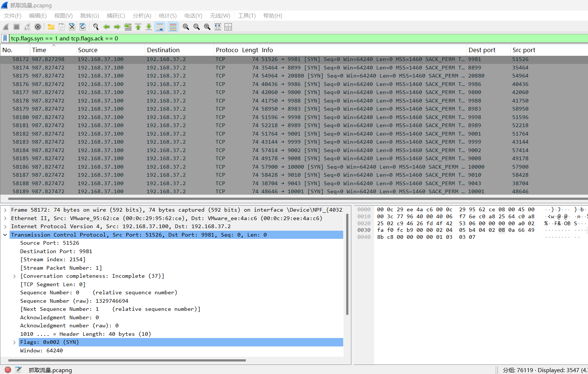Open the 统计(S) menu

click(x=168, y=16)
